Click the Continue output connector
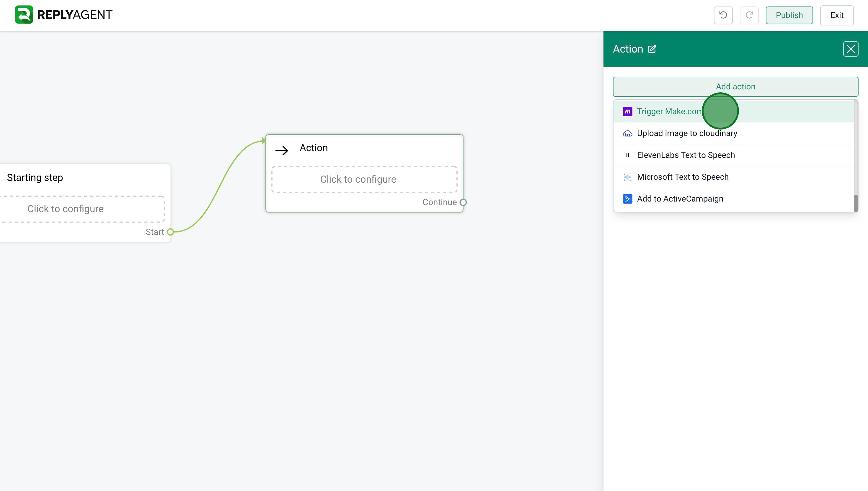Screen dimensions: 868x491 pyautogui.click(x=463, y=202)
